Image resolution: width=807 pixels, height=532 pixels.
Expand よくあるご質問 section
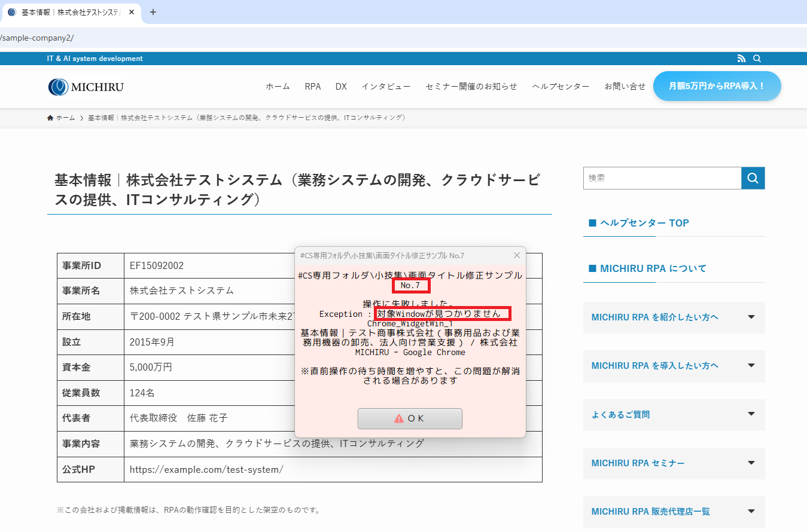[x=674, y=414]
